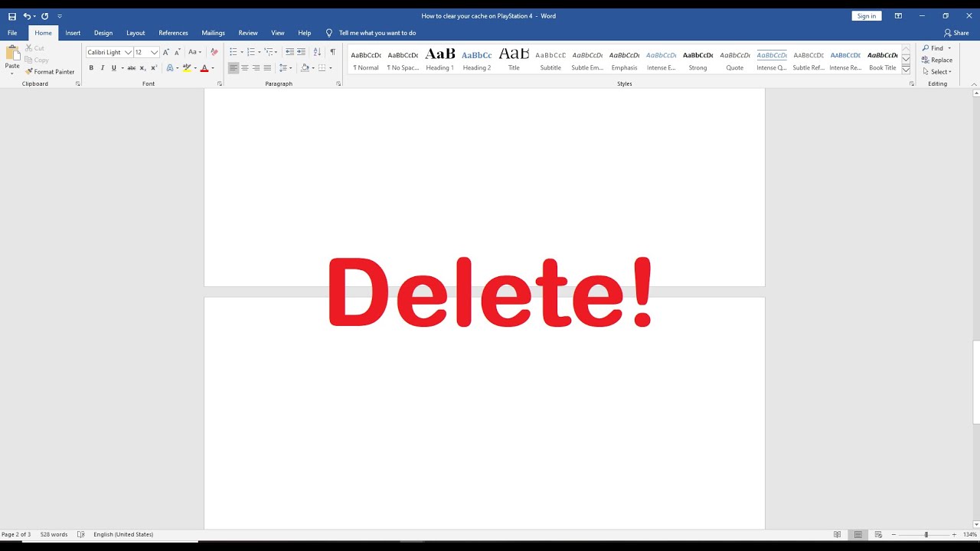Switch to the Design tab

coord(103,33)
